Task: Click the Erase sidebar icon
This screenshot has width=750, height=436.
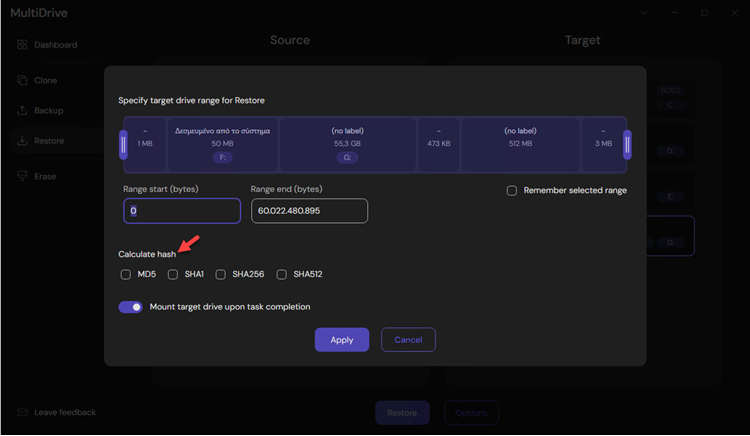Action: click(22, 176)
